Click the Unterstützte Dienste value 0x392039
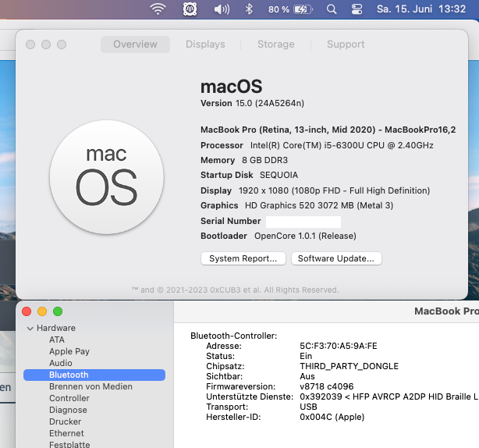Image resolution: width=479 pixels, height=448 pixels. click(x=321, y=396)
